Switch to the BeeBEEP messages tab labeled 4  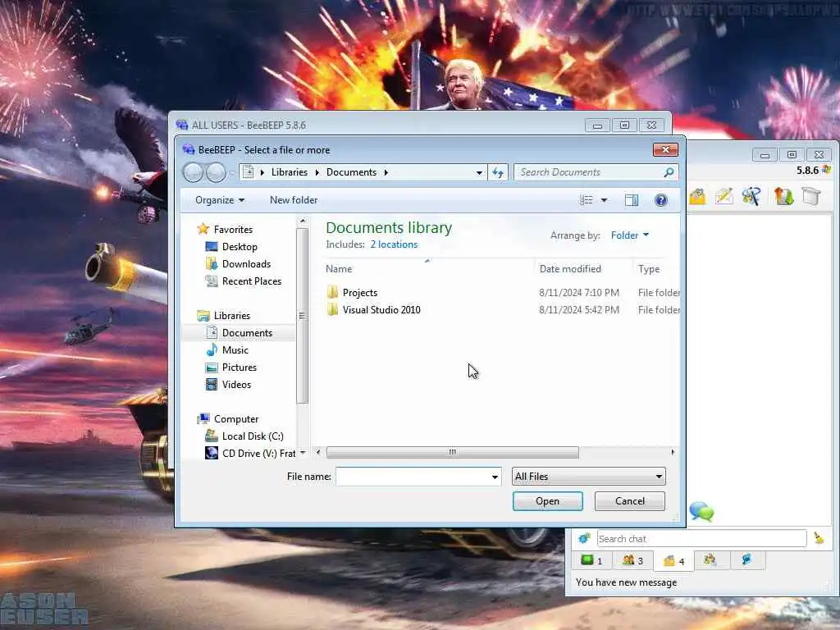click(674, 561)
